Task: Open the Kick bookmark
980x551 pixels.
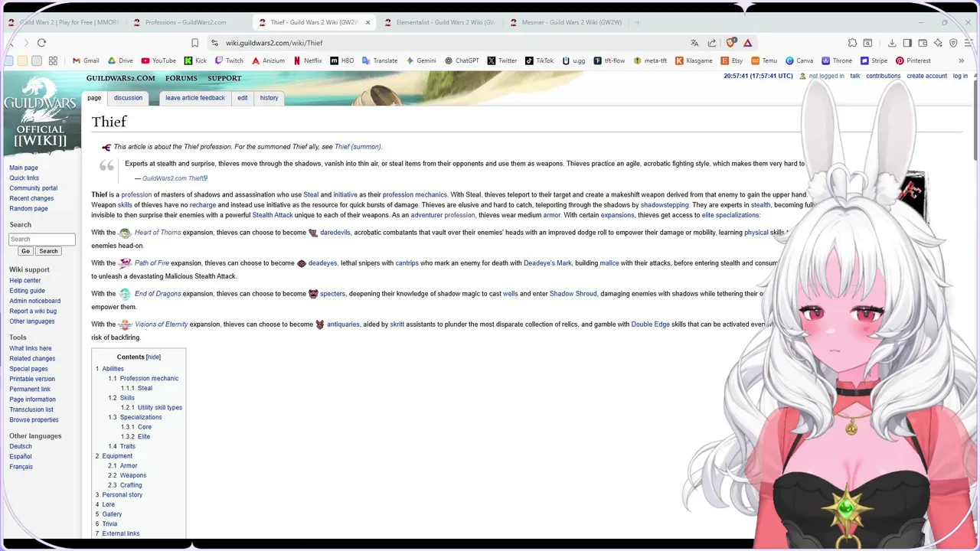Action: coord(195,60)
